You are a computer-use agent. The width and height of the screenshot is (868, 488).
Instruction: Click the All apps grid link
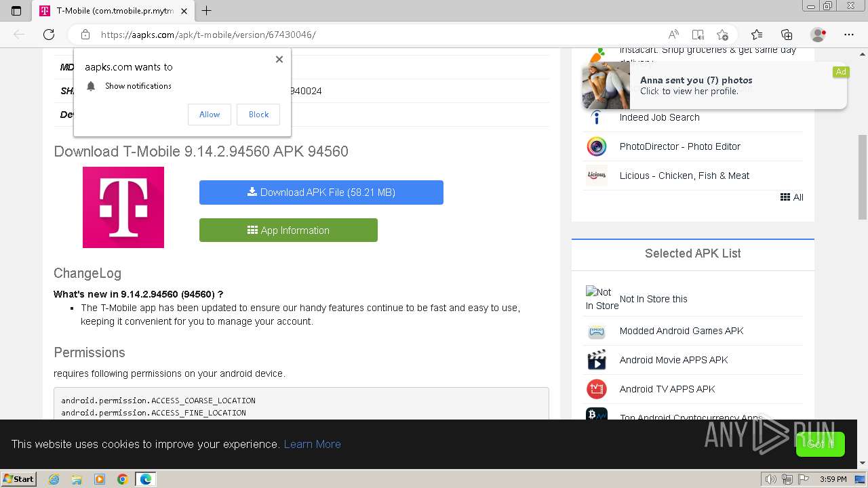tap(791, 197)
